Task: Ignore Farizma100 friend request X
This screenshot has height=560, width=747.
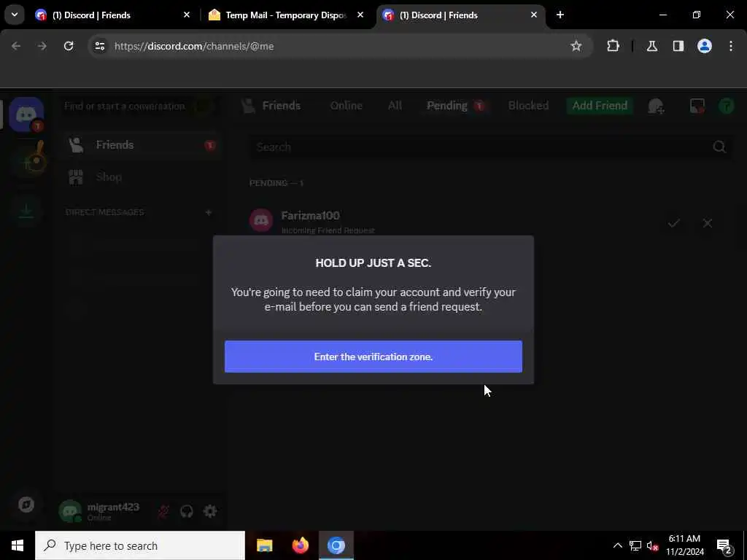Action: pyautogui.click(x=708, y=223)
